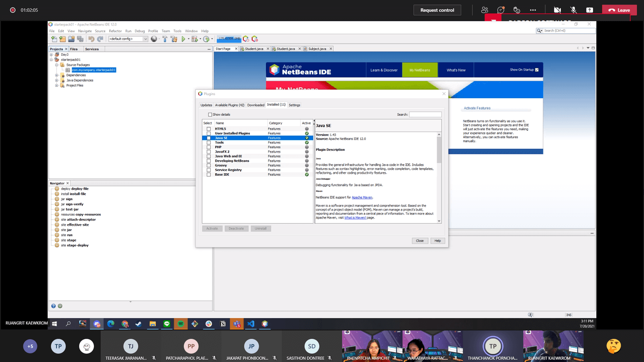Open Teams reactions and raise hand

click(x=516, y=10)
